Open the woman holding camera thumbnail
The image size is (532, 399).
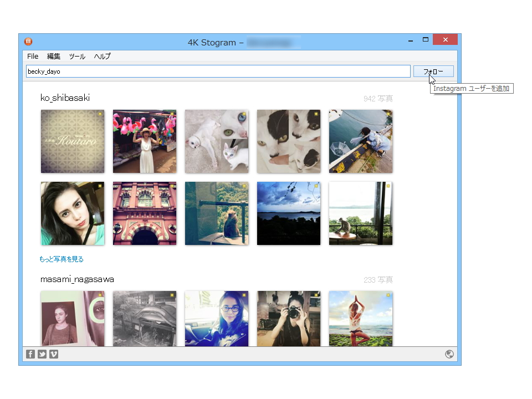(289, 319)
